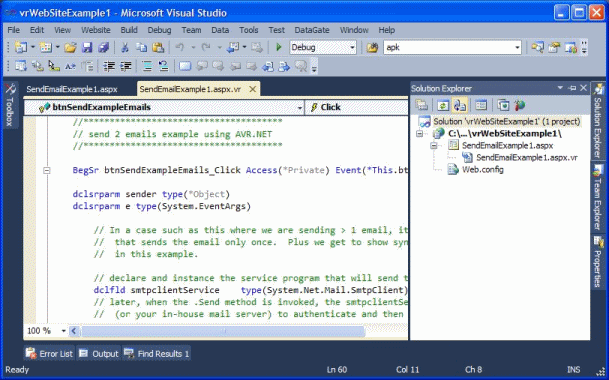Close the SendEmailExample1.aspx.vr tab
This screenshot has width=609, height=380.
[x=252, y=89]
